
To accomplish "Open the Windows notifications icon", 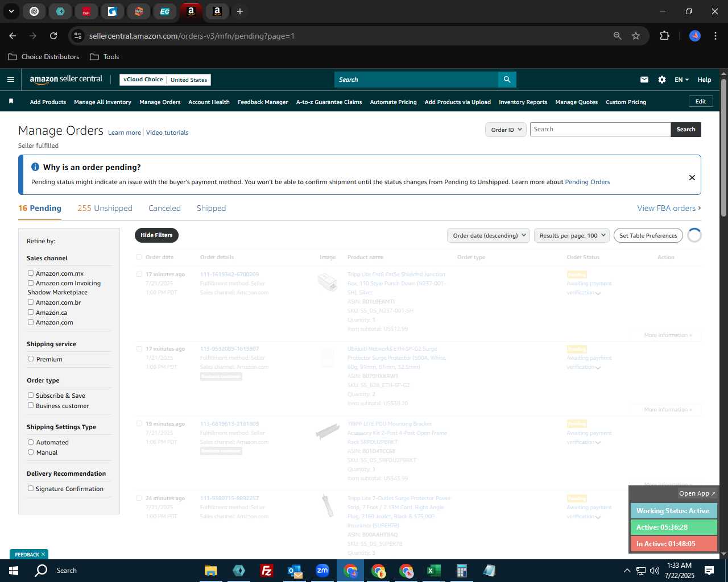I will pos(709,571).
